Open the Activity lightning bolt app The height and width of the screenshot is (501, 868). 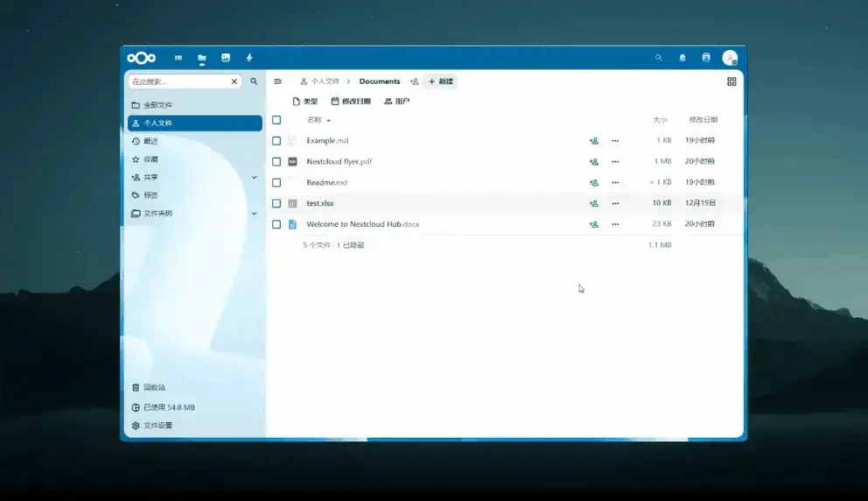click(x=249, y=58)
